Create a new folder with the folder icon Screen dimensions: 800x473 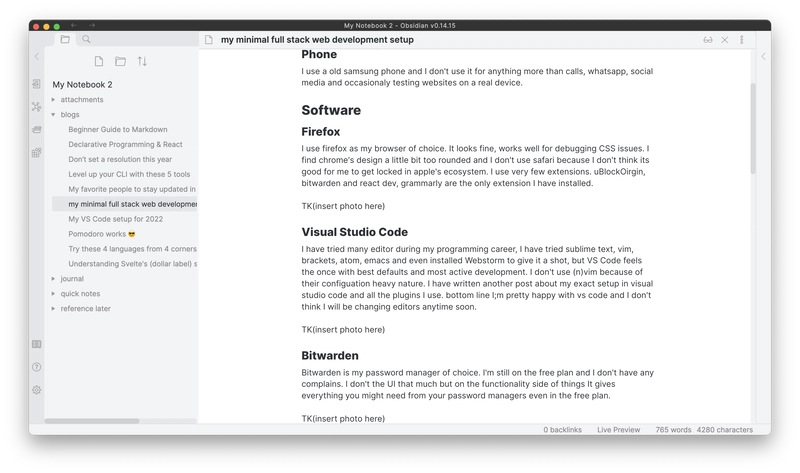click(120, 61)
